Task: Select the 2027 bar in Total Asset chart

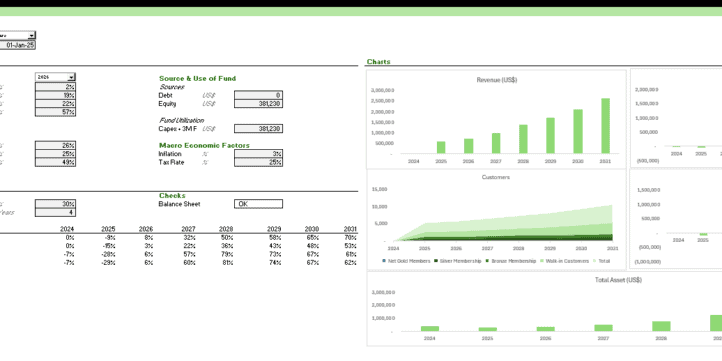Action: 603,328
